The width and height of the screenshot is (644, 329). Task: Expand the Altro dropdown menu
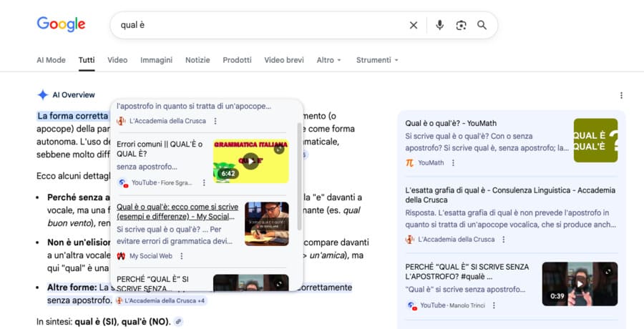[329, 60]
